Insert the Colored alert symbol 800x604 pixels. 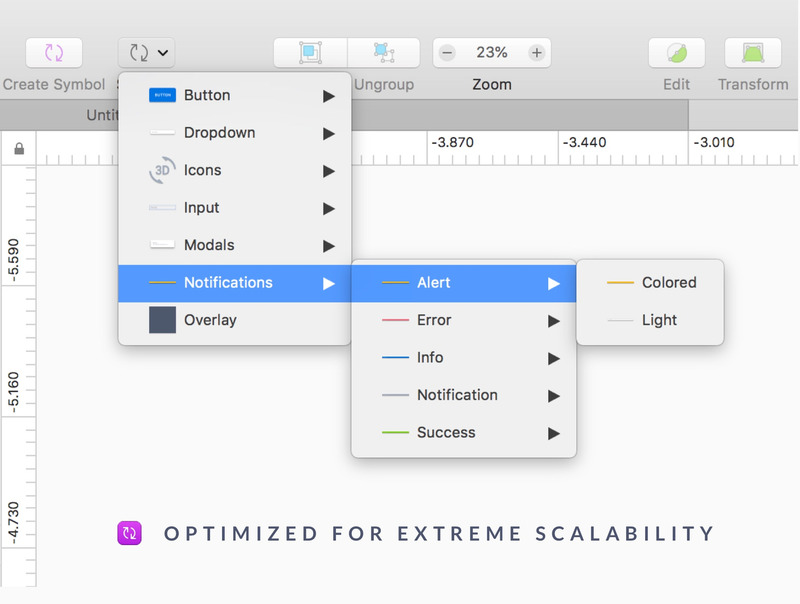[x=650, y=283]
